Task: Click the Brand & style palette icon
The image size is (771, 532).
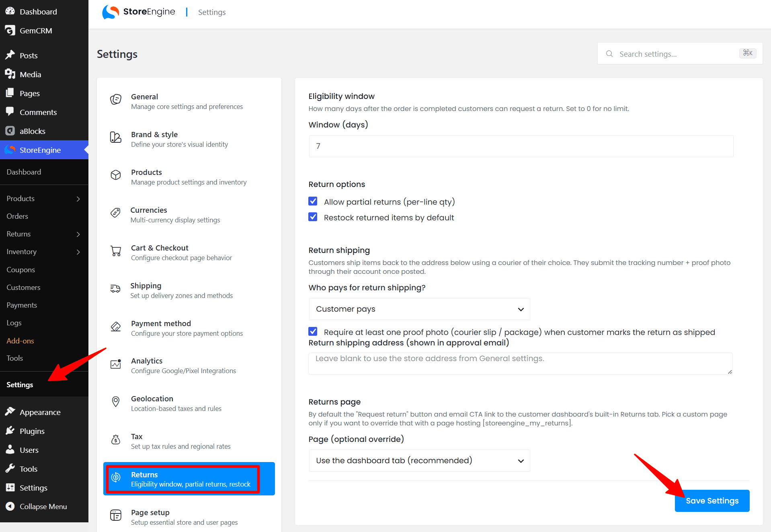Action: tap(116, 137)
